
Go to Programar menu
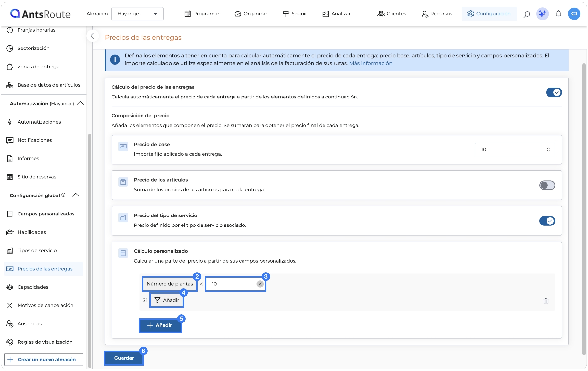(x=202, y=14)
